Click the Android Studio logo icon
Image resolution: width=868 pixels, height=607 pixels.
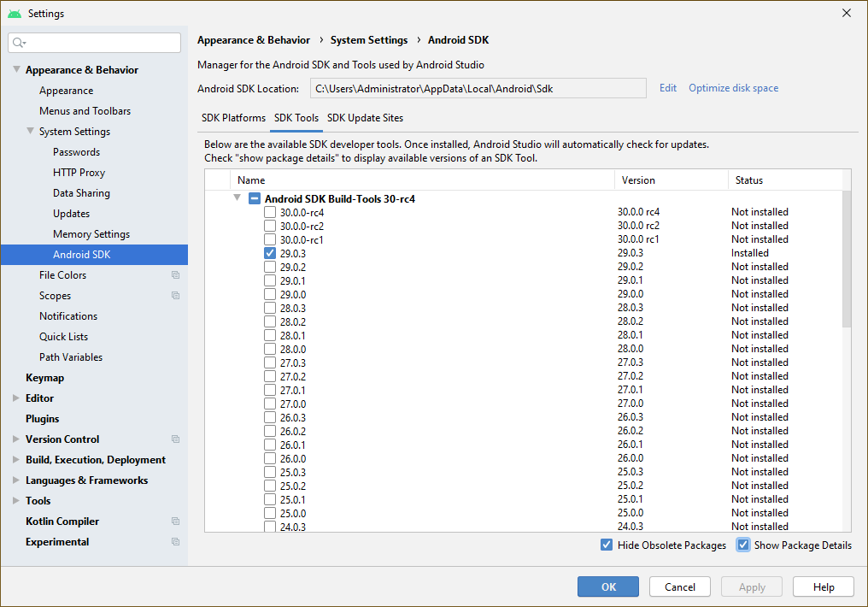15,14
